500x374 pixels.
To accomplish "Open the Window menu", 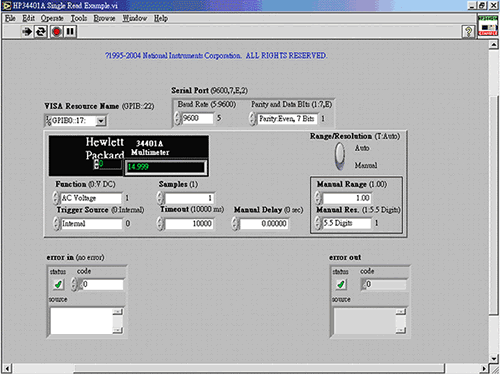I will [x=135, y=18].
